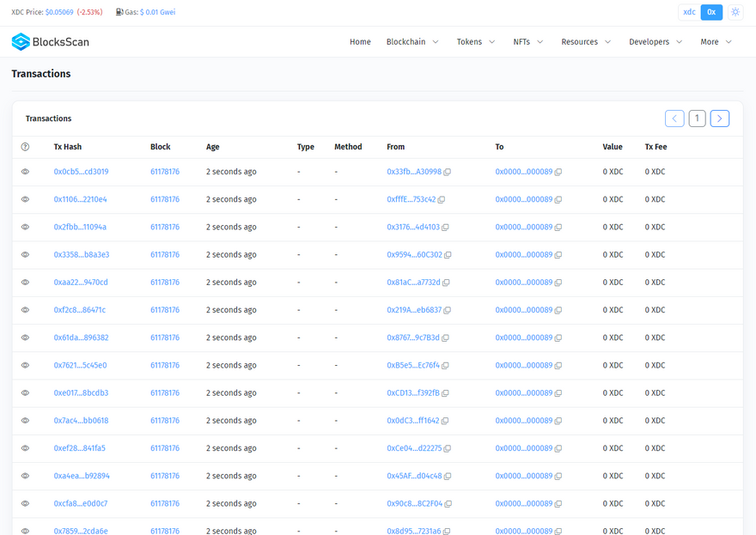Click the gas pump icon
Viewport: 756px width, 535px height.
click(119, 12)
